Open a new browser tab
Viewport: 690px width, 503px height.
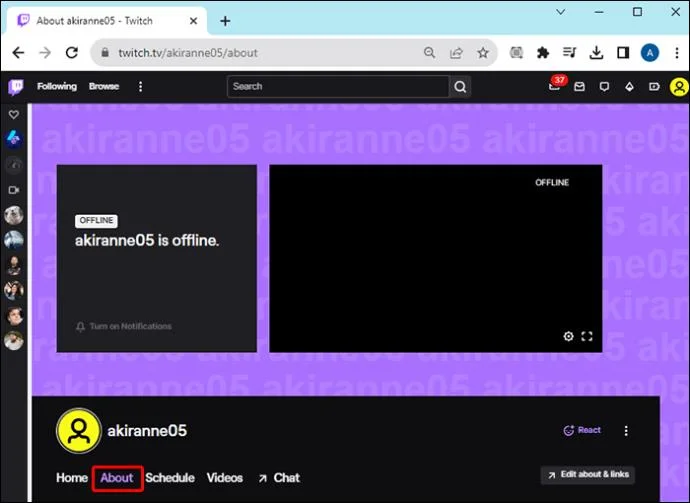(225, 21)
